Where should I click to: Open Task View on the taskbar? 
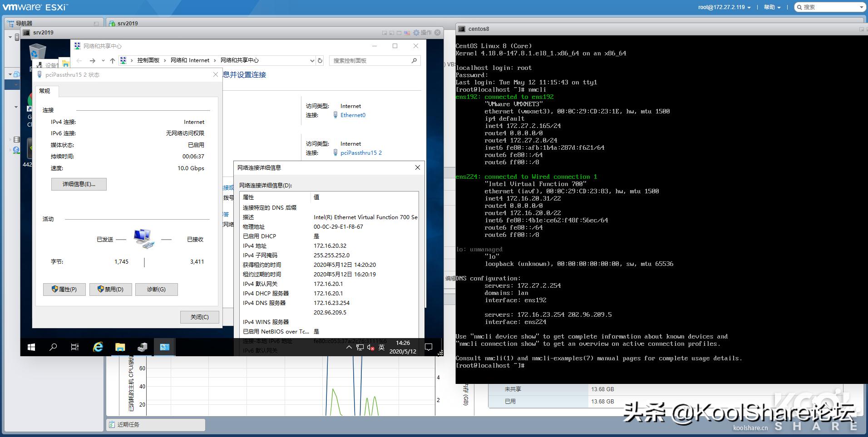point(74,347)
